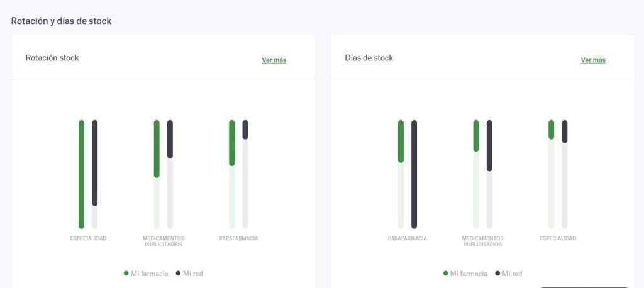Toggle Mi farmacia legend in Rotación stock
This screenshot has height=288, width=644.
tap(146, 273)
